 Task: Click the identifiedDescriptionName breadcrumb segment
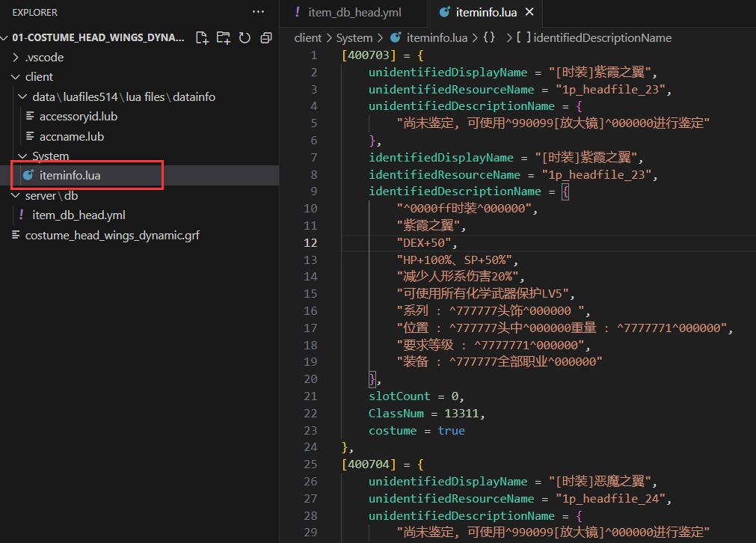click(602, 37)
